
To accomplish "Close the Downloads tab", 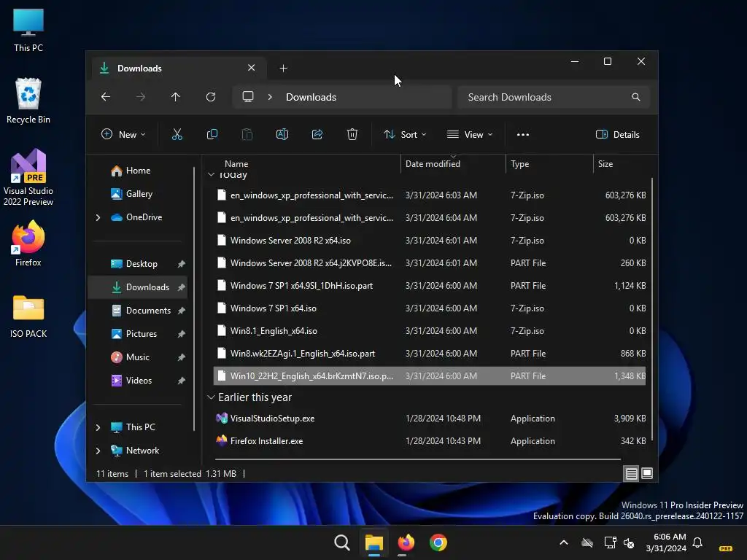I will (251, 68).
